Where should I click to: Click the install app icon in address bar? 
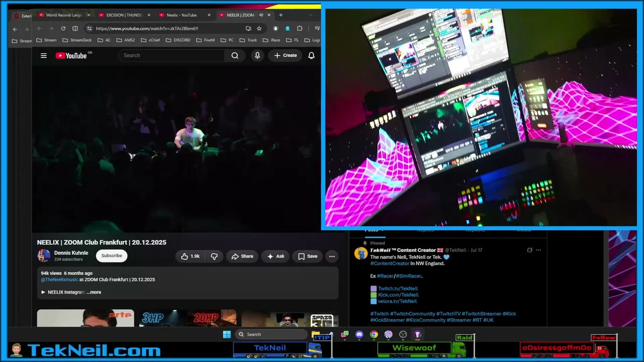pos(249,29)
